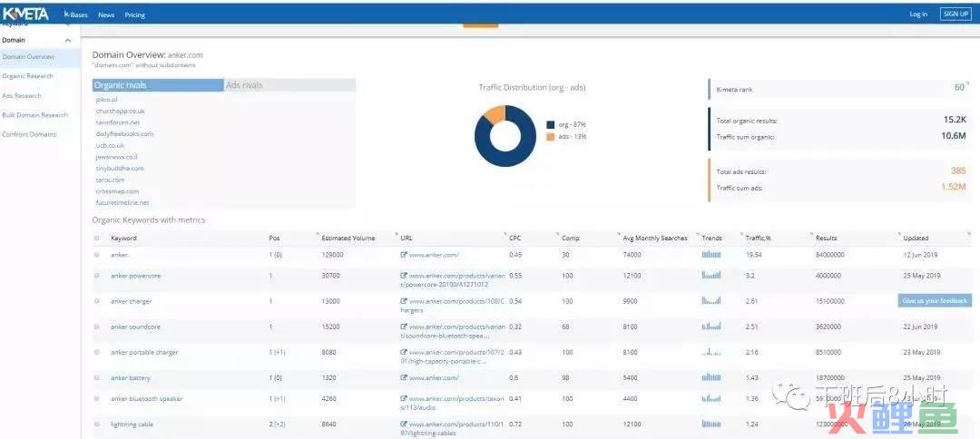
Task: Open external link icon in anker soundcore row
Action: (x=404, y=327)
